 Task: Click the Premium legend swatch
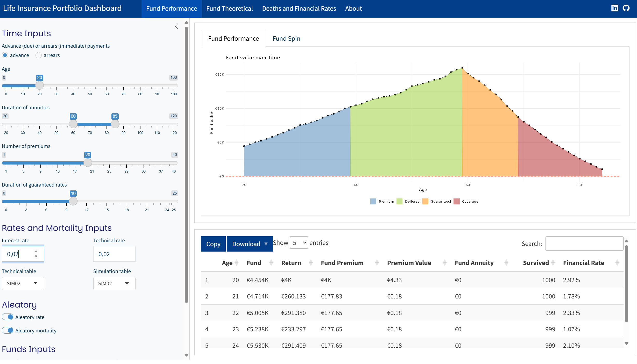[373, 201]
